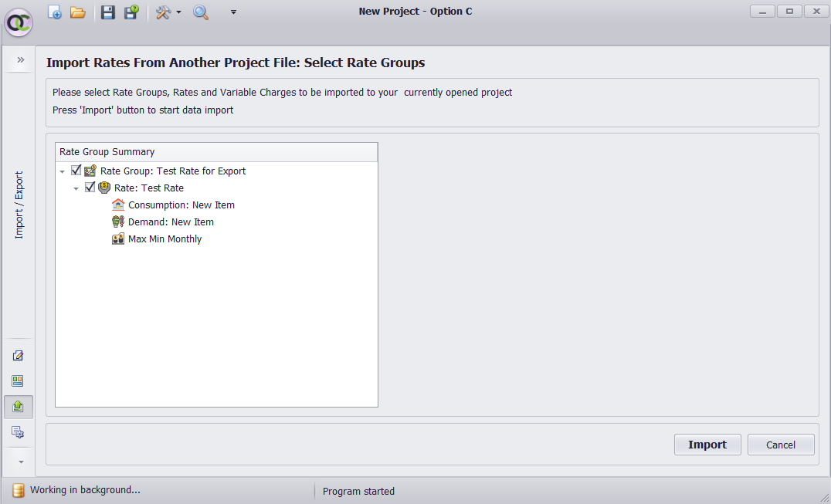
Task: Uncheck the Rate Group: Test Rate for Export checkbox
Action: click(x=76, y=171)
